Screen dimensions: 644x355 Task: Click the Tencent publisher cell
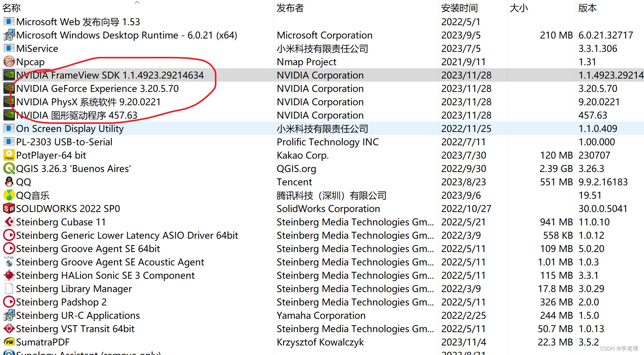294,182
